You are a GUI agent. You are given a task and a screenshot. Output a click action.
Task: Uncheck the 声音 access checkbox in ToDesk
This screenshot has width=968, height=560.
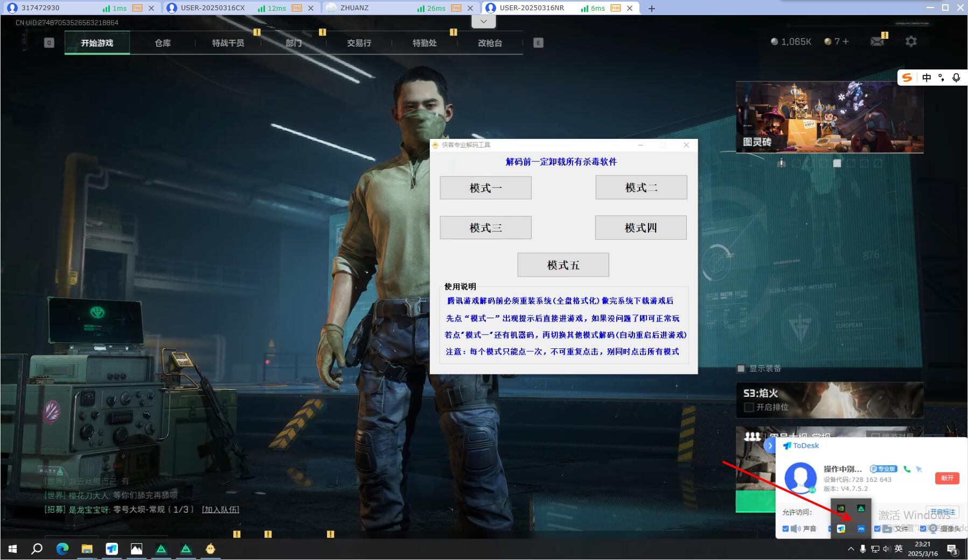[785, 529]
